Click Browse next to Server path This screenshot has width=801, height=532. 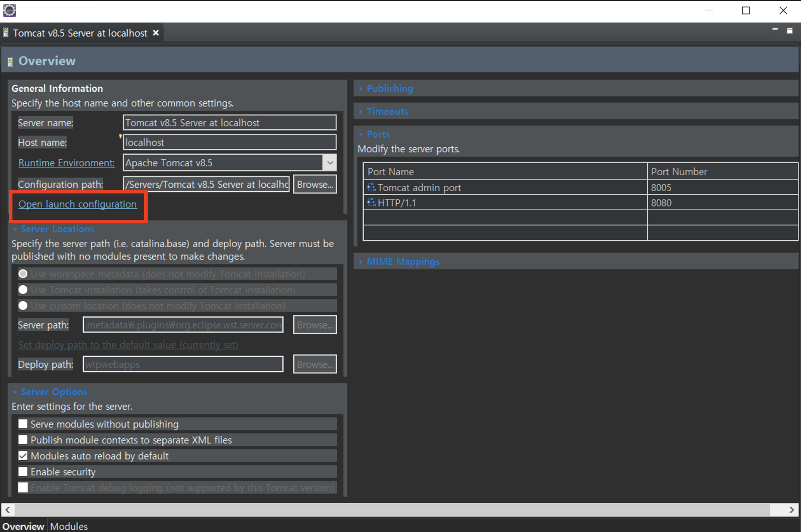click(315, 325)
